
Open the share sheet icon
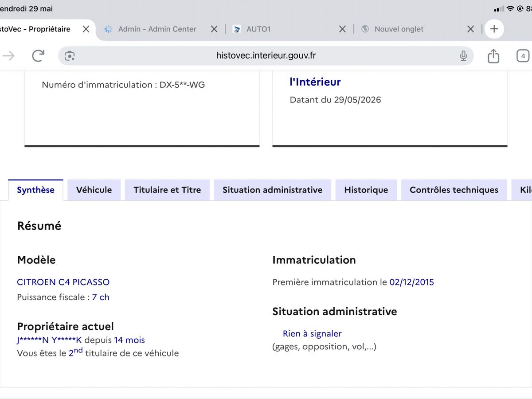[x=493, y=55]
